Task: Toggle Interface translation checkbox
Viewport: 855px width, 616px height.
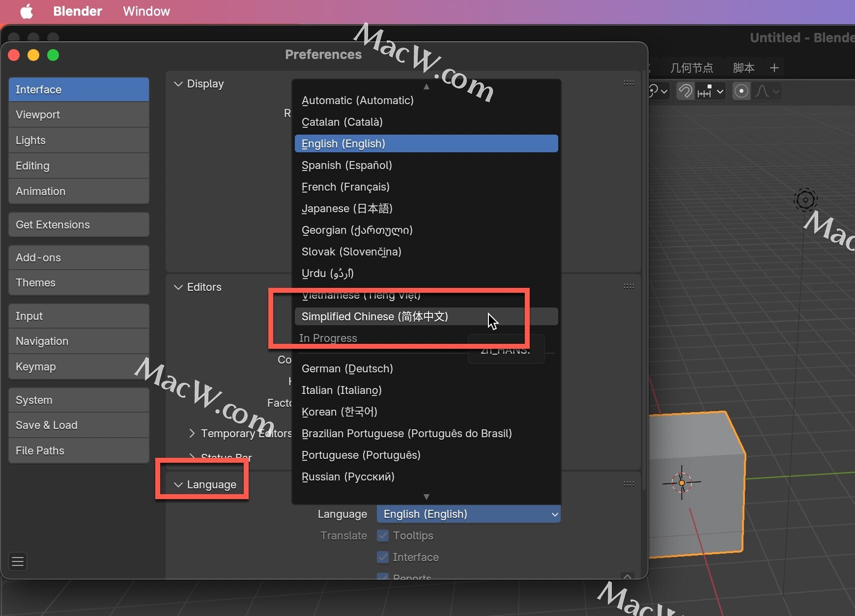Action: pyautogui.click(x=383, y=557)
